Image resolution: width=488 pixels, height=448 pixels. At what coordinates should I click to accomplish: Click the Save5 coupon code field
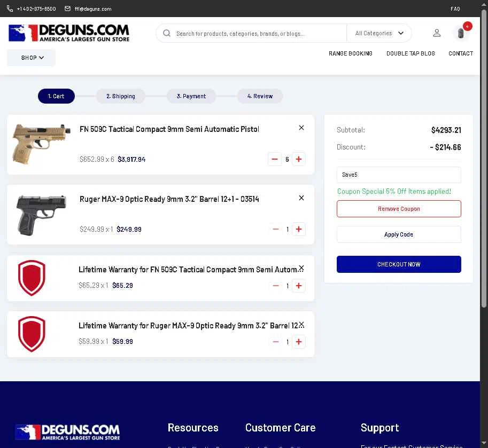coord(399,175)
